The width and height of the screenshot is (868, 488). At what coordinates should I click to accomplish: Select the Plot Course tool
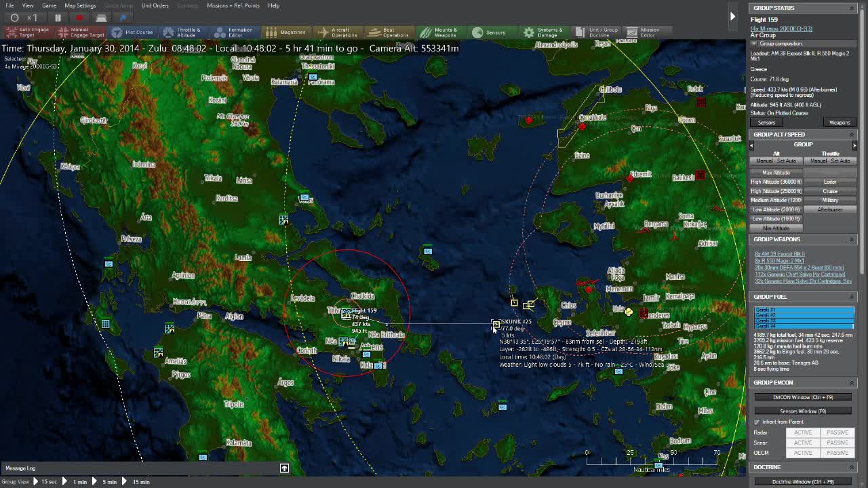[133, 32]
